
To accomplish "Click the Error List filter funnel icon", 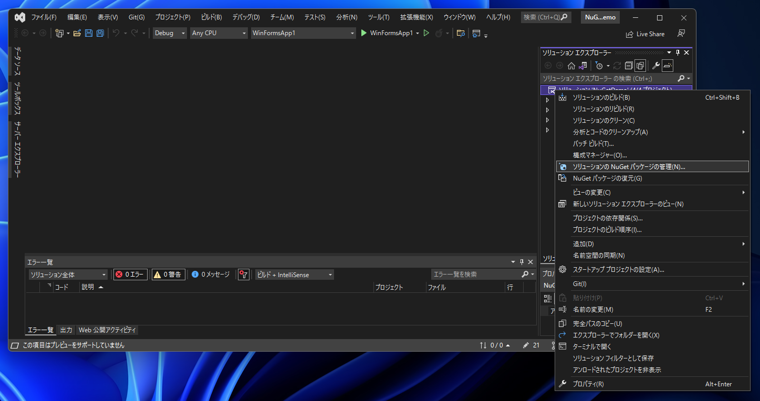I will click(243, 274).
